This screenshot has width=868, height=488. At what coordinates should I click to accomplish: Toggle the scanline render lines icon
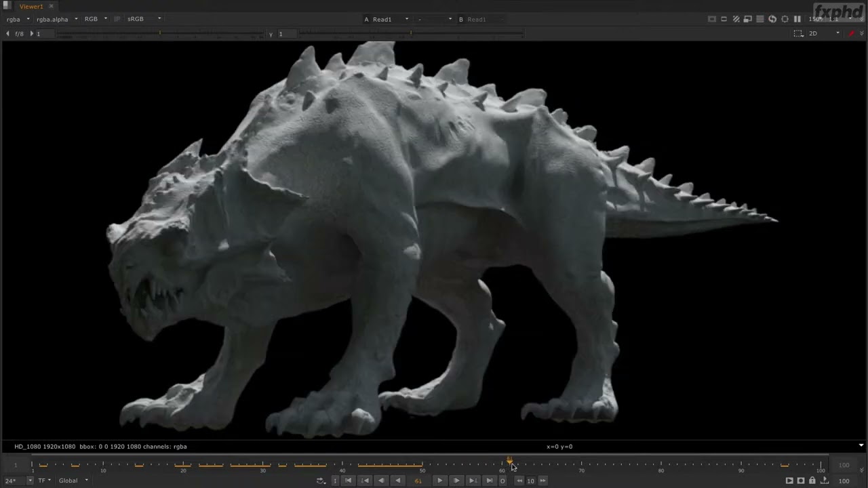[x=760, y=19]
